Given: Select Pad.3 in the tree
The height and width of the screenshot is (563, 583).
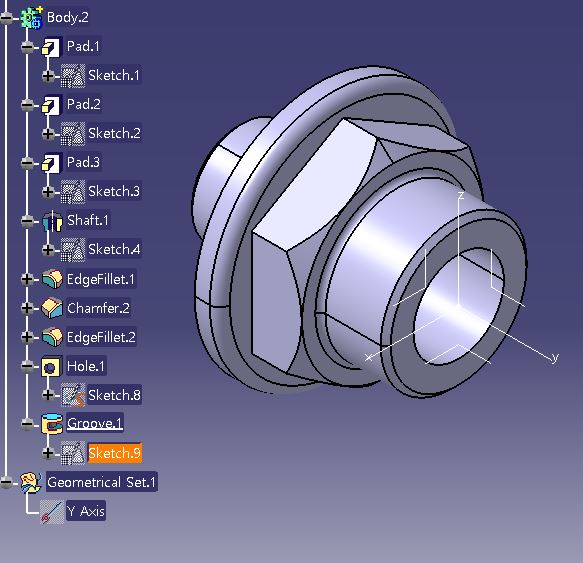Looking at the screenshot, I should 83,162.
